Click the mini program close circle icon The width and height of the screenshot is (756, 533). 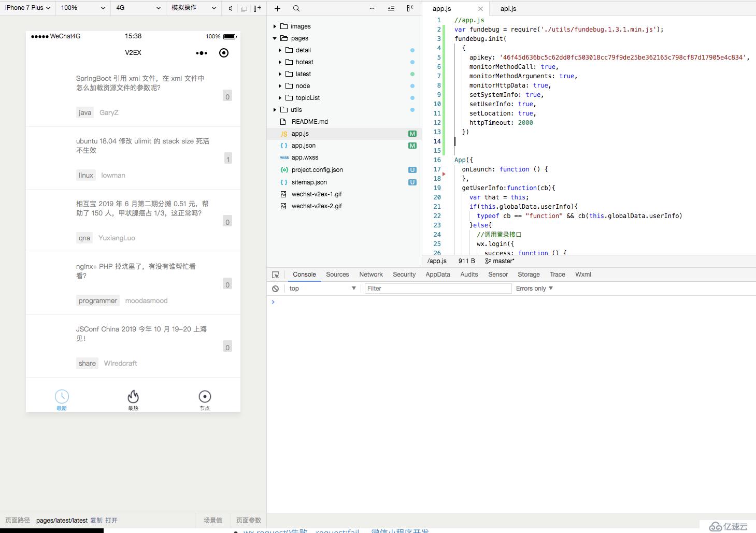224,53
